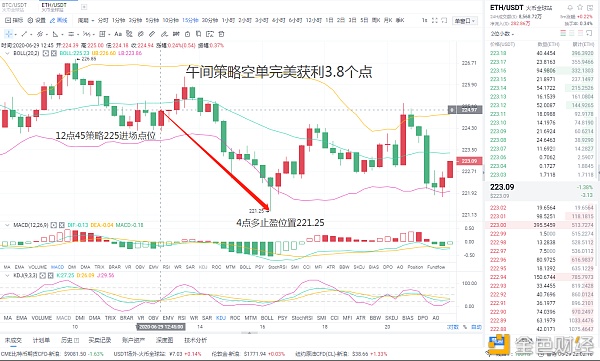
Task: Switch to the ETH/USDT chart tab
Action: point(54,7)
